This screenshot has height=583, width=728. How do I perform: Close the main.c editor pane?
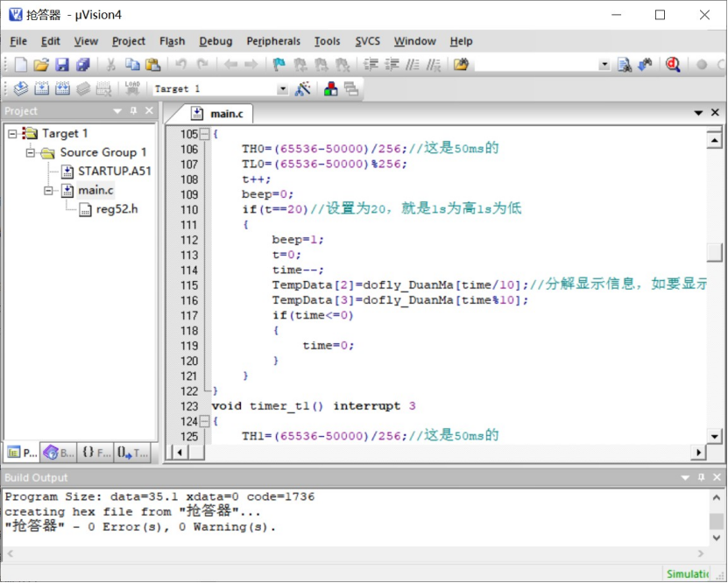716,112
